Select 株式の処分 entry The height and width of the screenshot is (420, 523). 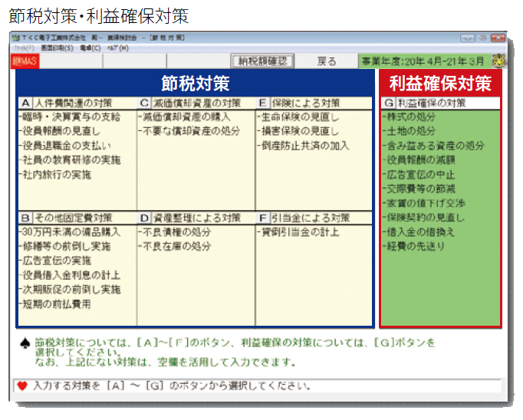pyautogui.click(x=410, y=117)
